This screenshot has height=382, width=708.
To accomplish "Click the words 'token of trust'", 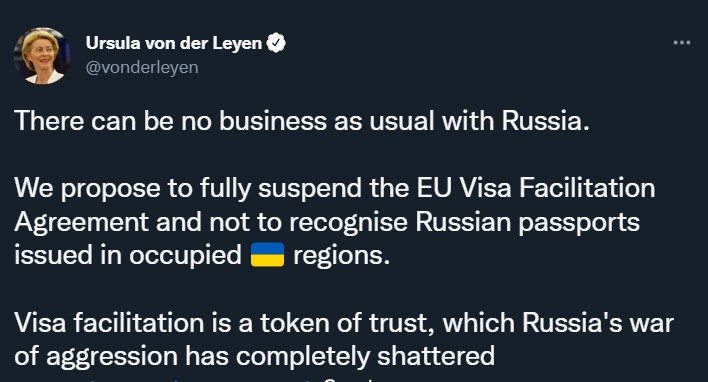I will pyautogui.click(x=347, y=323).
